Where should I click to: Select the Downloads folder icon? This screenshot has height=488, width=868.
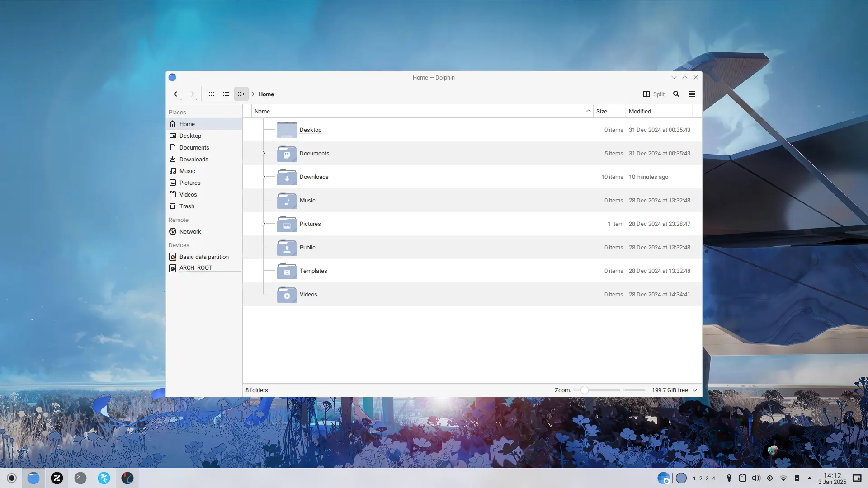click(287, 177)
